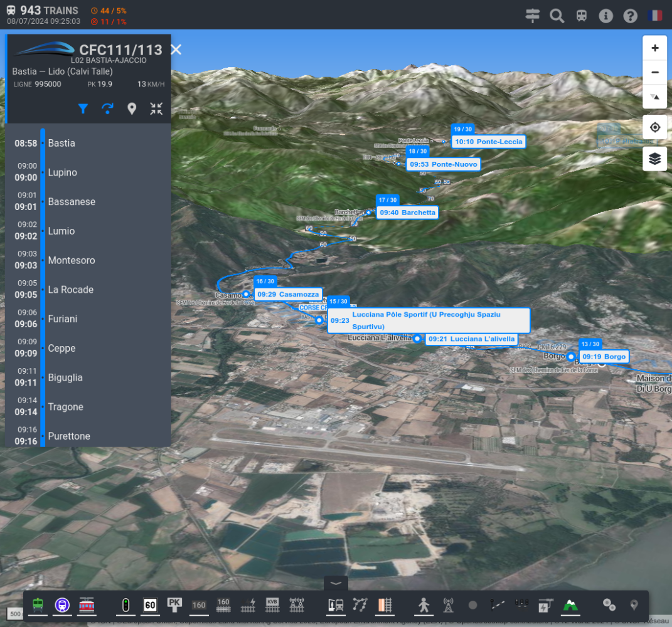Open the map layers selector
Viewport: 672px width, 627px height.
[x=655, y=159]
